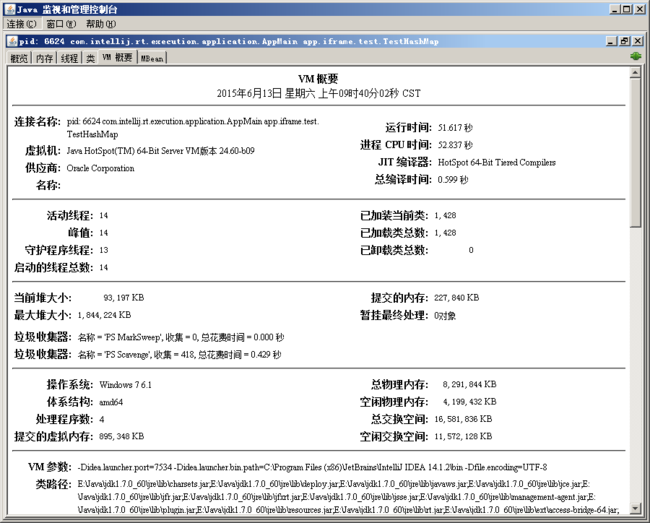Maximize the Java 监视和管理控制台 window
This screenshot has width=650, height=523.
(x=626, y=9)
